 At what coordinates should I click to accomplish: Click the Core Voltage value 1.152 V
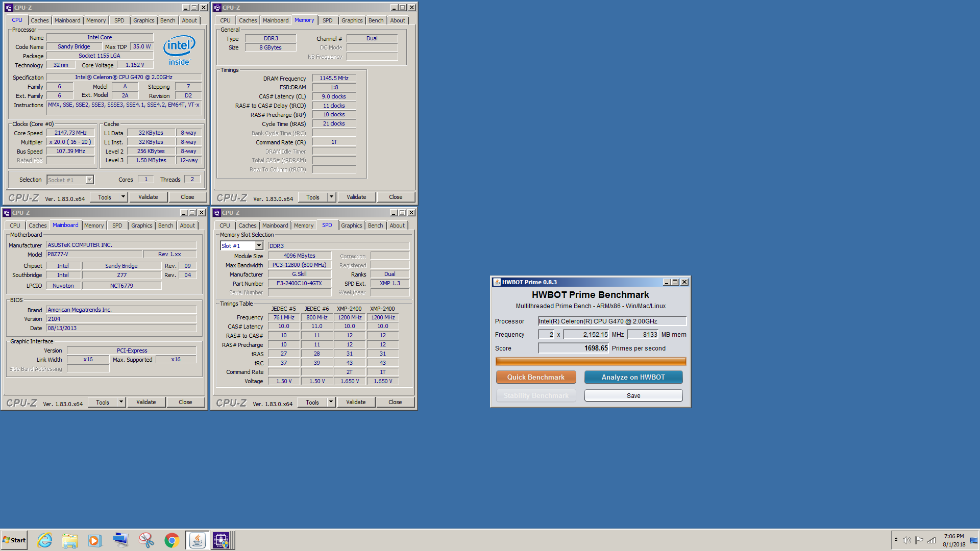[x=135, y=65]
